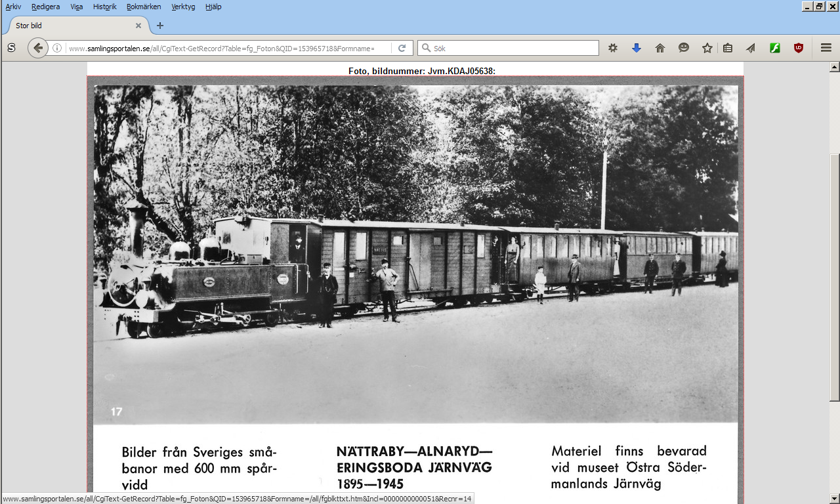Open the Bokmärken menu
The image size is (840, 504).
[145, 7]
